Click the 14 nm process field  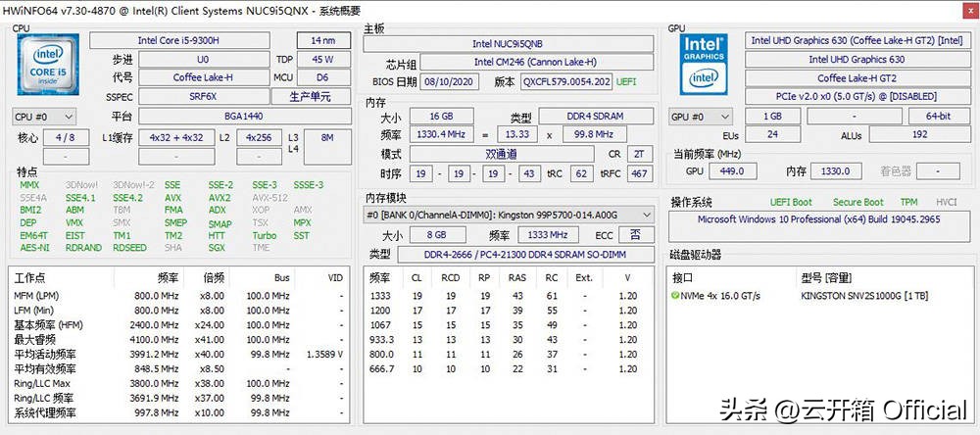tap(323, 40)
